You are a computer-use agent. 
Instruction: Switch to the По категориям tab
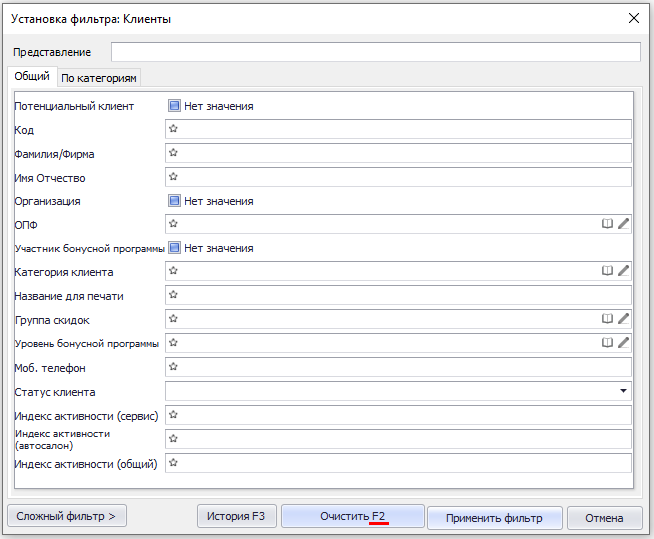click(99, 78)
